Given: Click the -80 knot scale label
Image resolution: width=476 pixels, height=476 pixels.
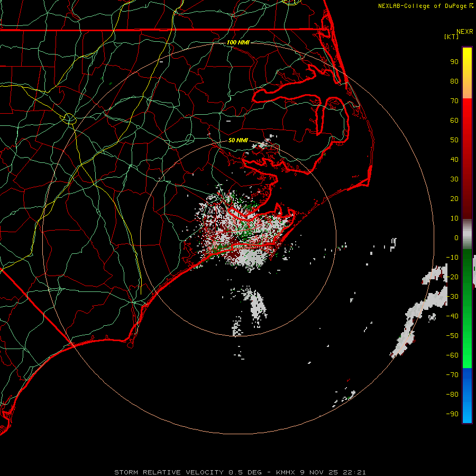Looking at the screenshot, I should tap(452, 395).
